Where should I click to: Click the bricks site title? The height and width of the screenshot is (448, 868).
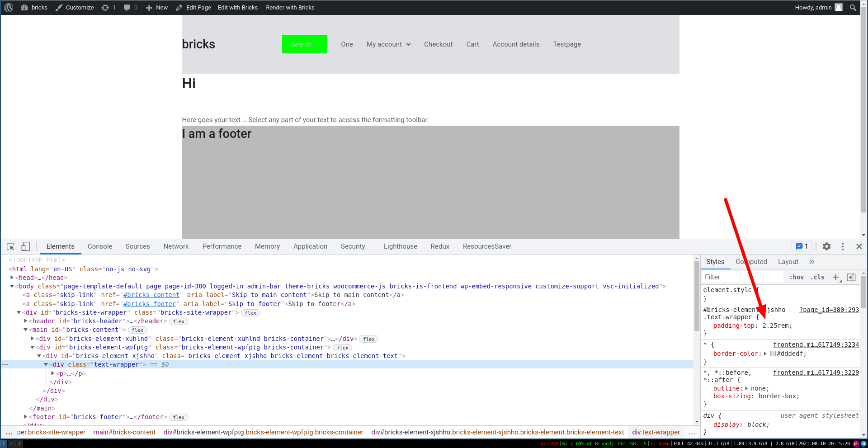pos(198,44)
